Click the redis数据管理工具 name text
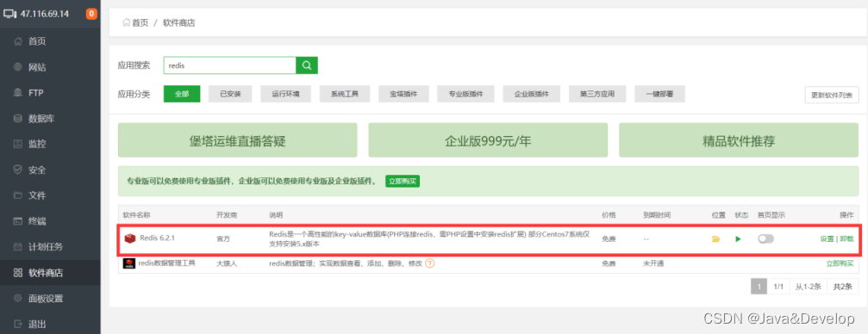This screenshot has width=868, height=334. pos(166,263)
